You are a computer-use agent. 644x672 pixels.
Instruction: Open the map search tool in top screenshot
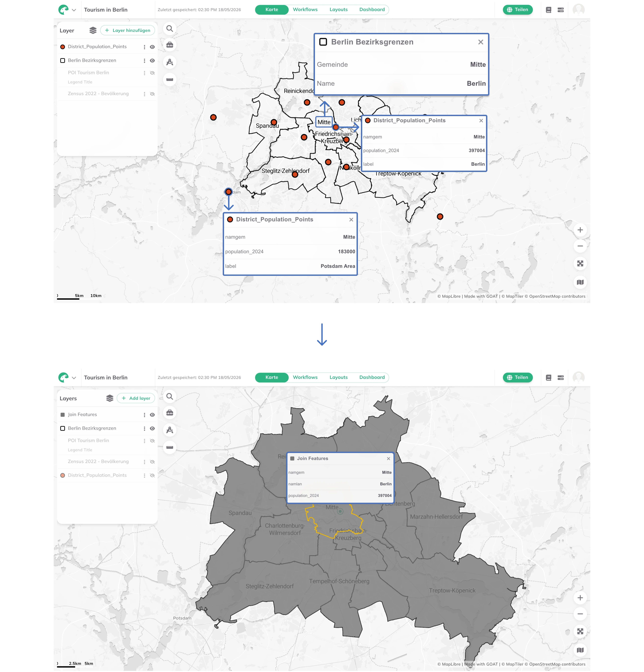point(170,29)
